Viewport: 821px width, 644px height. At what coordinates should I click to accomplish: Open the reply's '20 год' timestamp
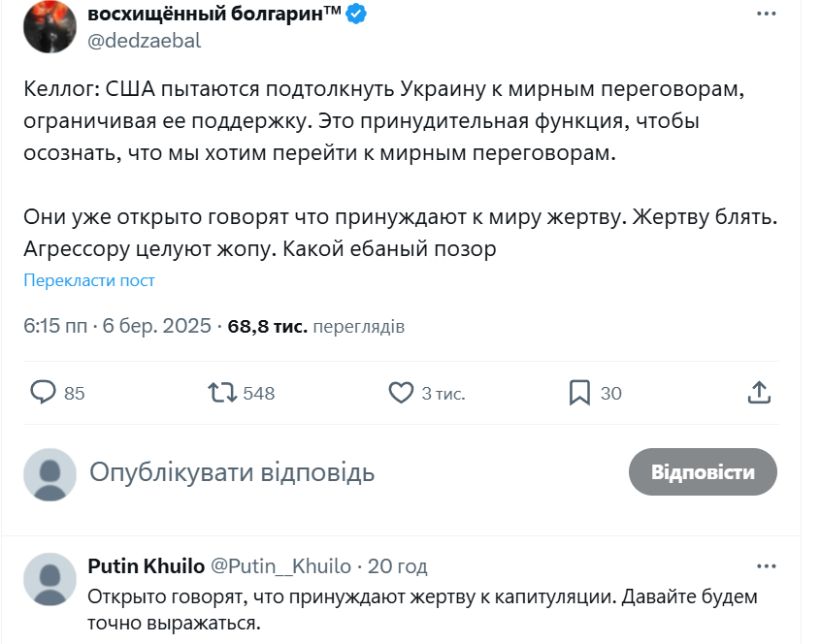[x=397, y=565]
